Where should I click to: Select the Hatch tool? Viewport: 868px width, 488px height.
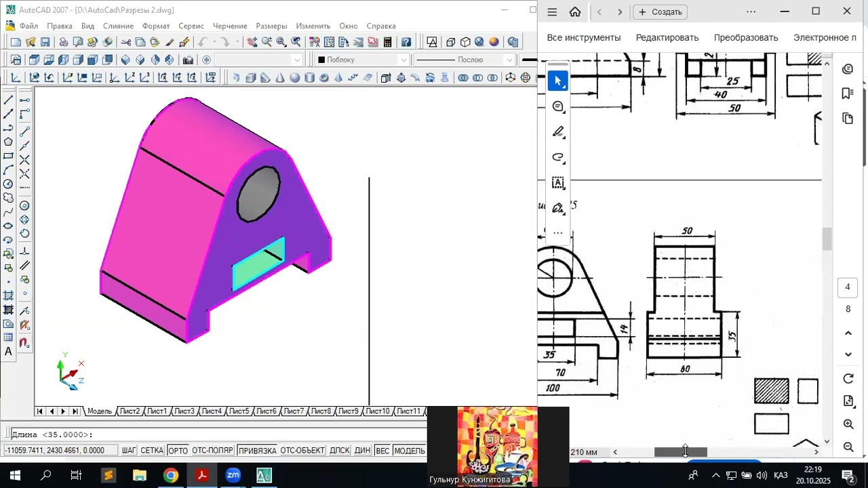(x=8, y=296)
